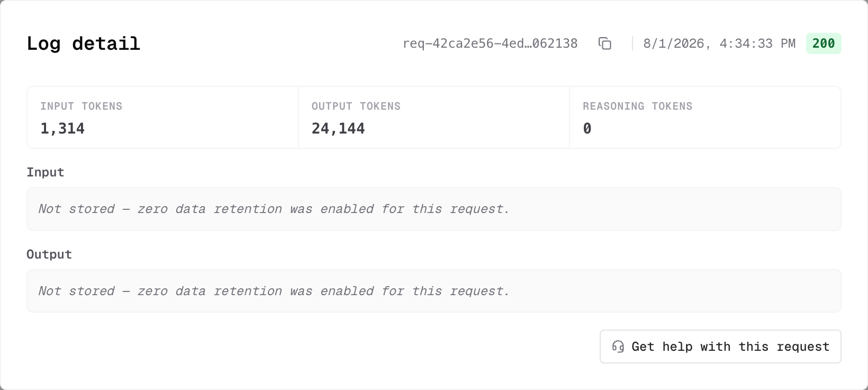Click the 1,314 input tokens value
The width and height of the screenshot is (868, 390).
point(62,129)
